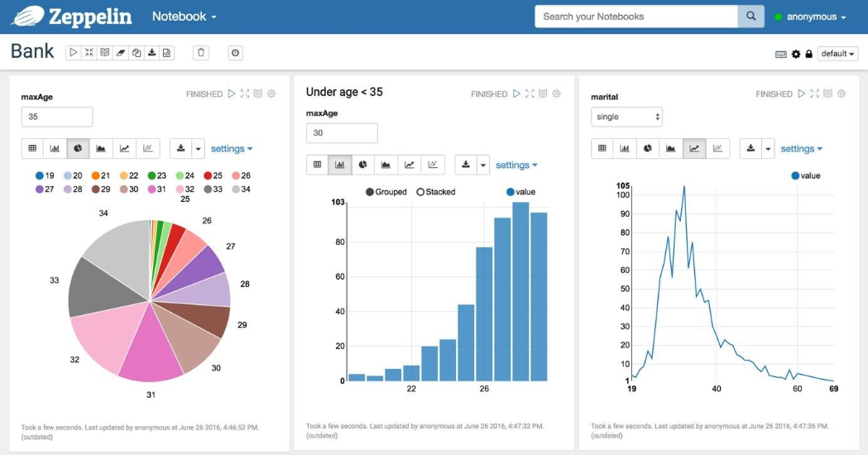The width and height of the screenshot is (868, 455).
Task: Click the notebook search magnifier button
Action: point(751,17)
